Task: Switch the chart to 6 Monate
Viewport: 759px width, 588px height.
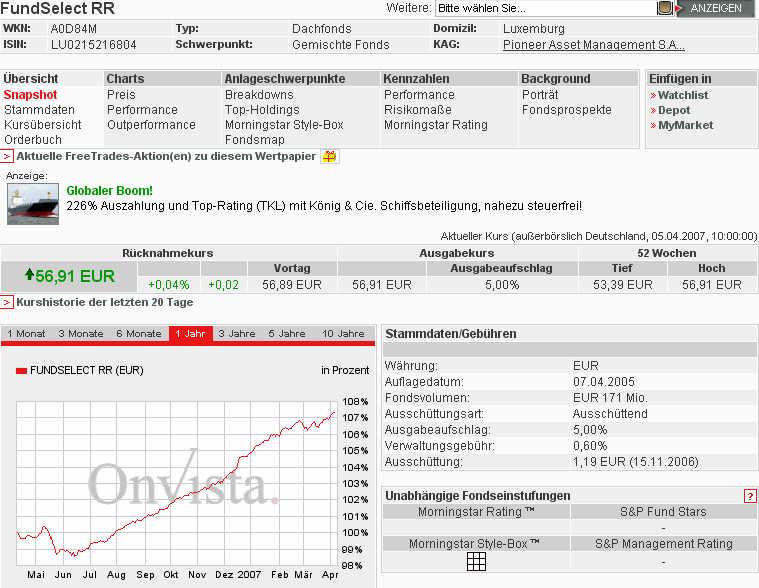Action: pyautogui.click(x=138, y=334)
